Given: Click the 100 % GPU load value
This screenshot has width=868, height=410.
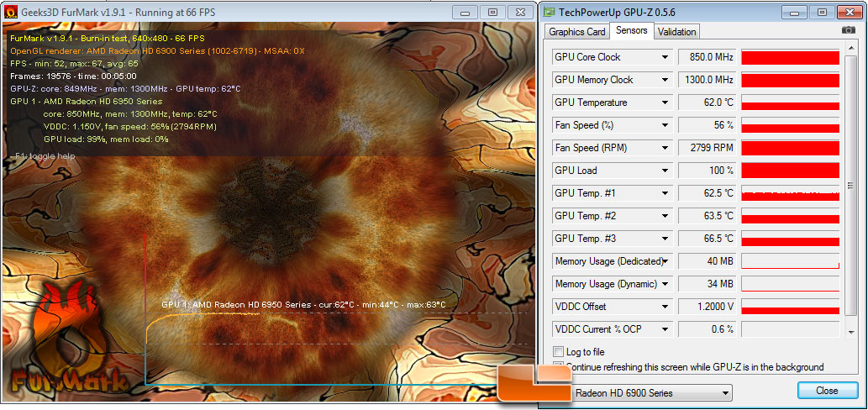Looking at the screenshot, I should tap(707, 171).
